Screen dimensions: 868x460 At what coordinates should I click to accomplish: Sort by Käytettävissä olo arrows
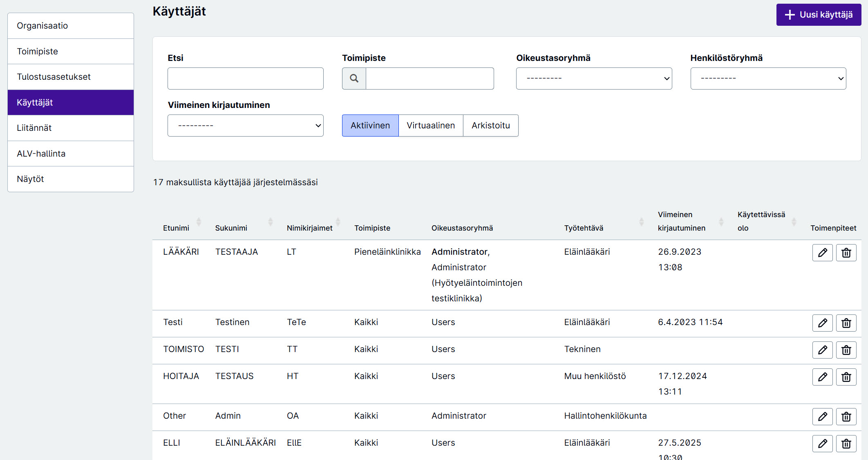(x=794, y=222)
